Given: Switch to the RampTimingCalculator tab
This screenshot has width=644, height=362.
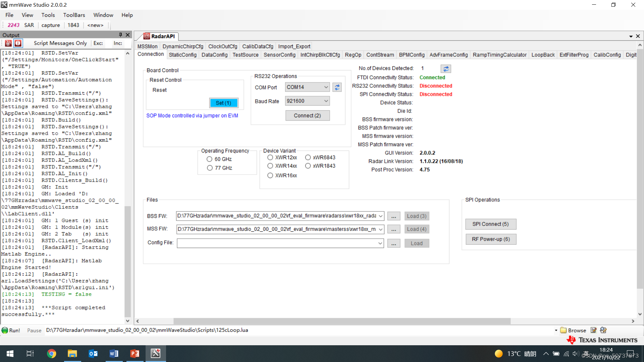Looking at the screenshot, I should coord(499,55).
